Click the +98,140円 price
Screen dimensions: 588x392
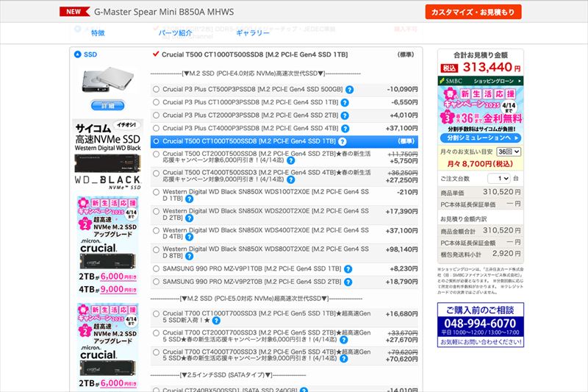pos(401,249)
